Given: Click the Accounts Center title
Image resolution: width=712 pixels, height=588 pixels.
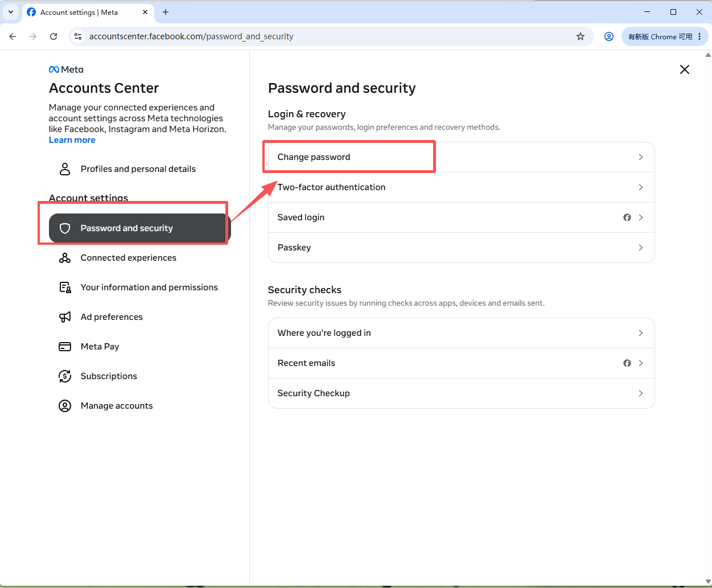Looking at the screenshot, I should pos(104,88).
